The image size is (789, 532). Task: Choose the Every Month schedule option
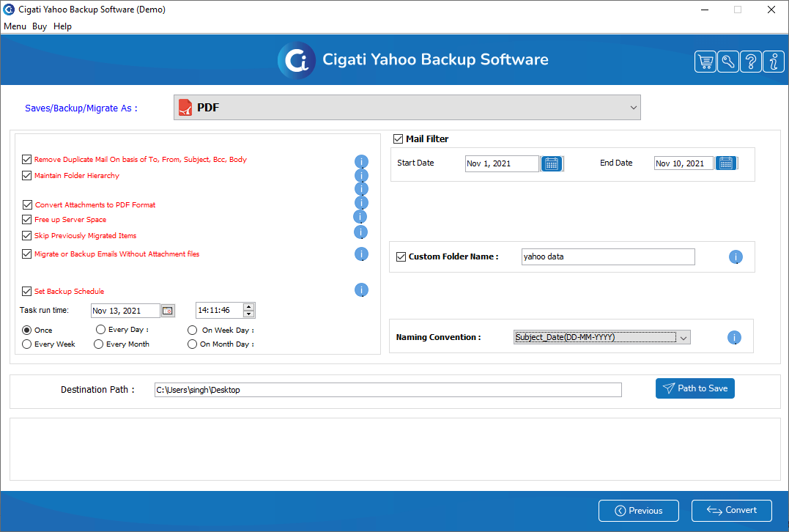99,344
